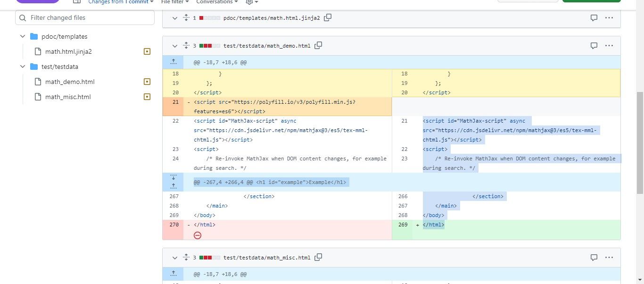Image resolution: width=644 pixels, height=284 pixels.
Task: Expand lines above the math_misc.html first hunk
Action: tap(173, 274)
